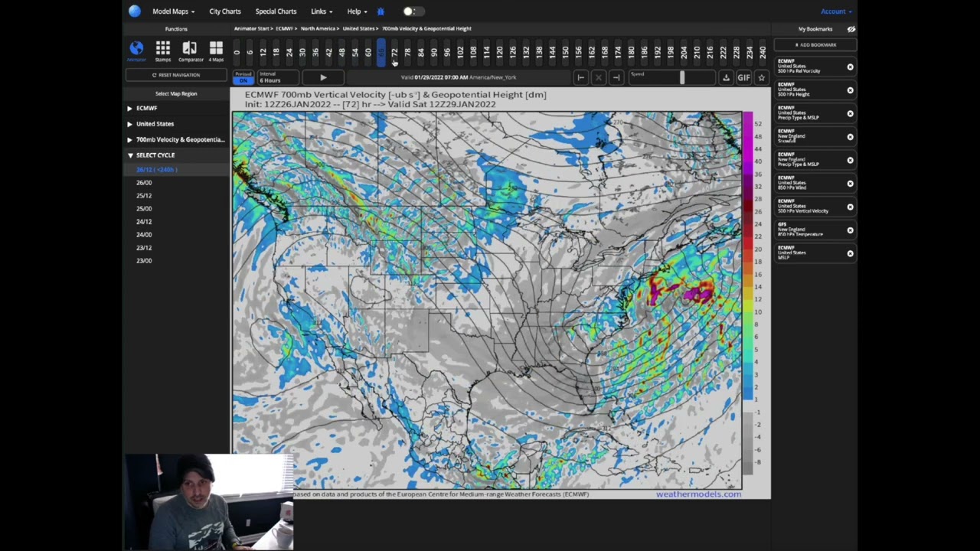The width and height of the screenshot is (980, 551).
Task: Adjust the animation Speed slider
Action: [681, 77]
